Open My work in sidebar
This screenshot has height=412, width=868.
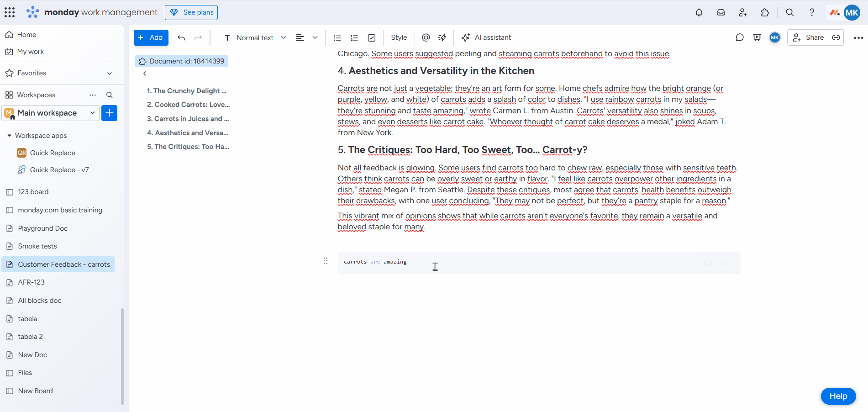tap(30, 52)
